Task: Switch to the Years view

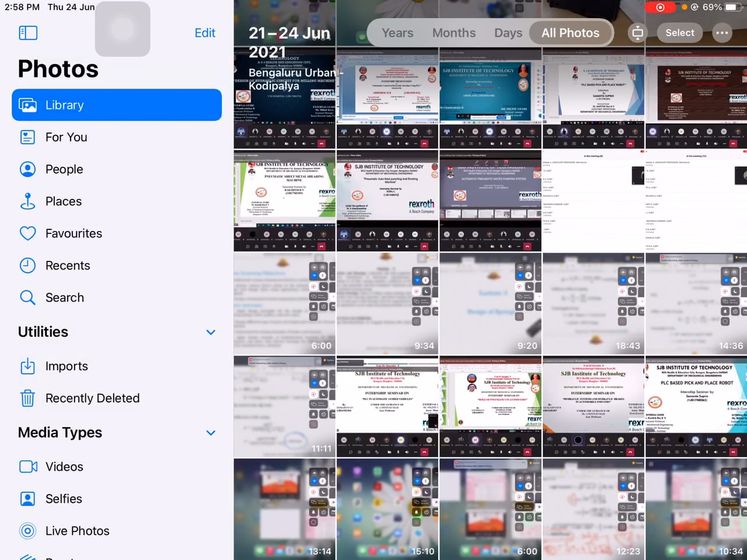Action: tap(397, 33)
